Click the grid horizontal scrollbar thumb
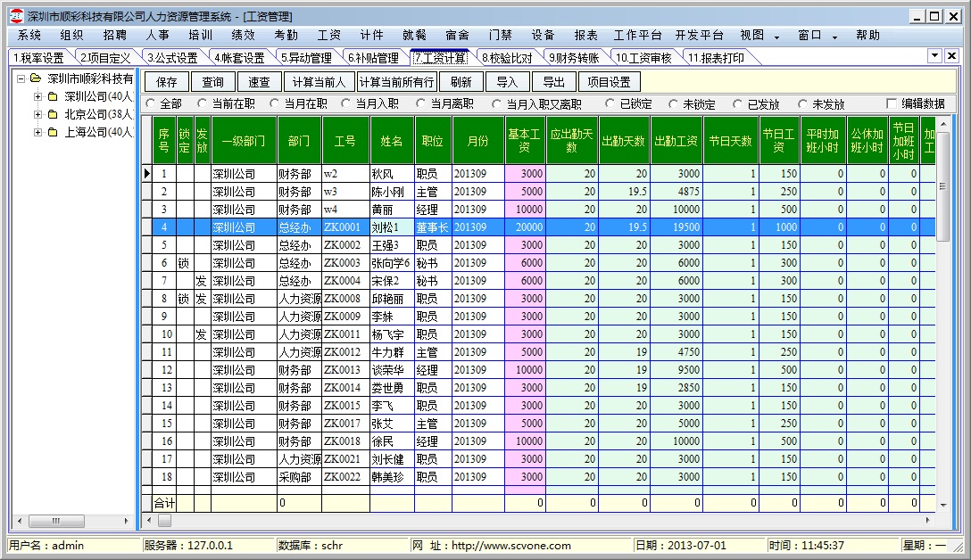971x560 pixels. coord(164,521)
